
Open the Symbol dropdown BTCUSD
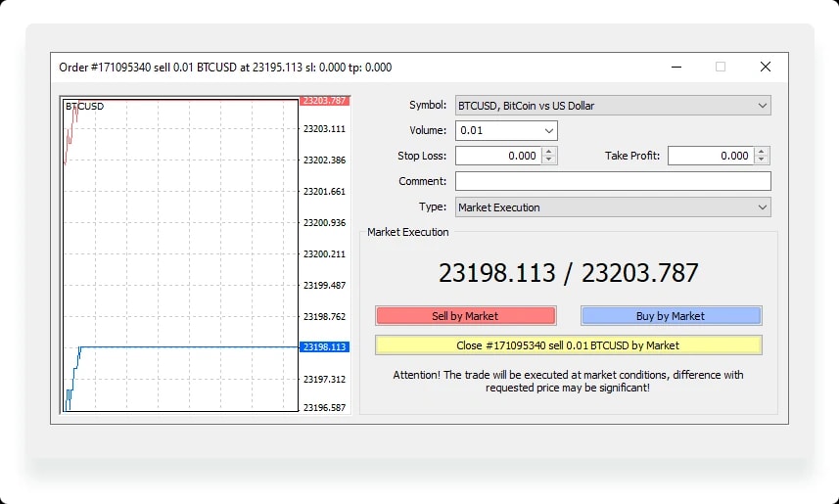pos(613,106)
